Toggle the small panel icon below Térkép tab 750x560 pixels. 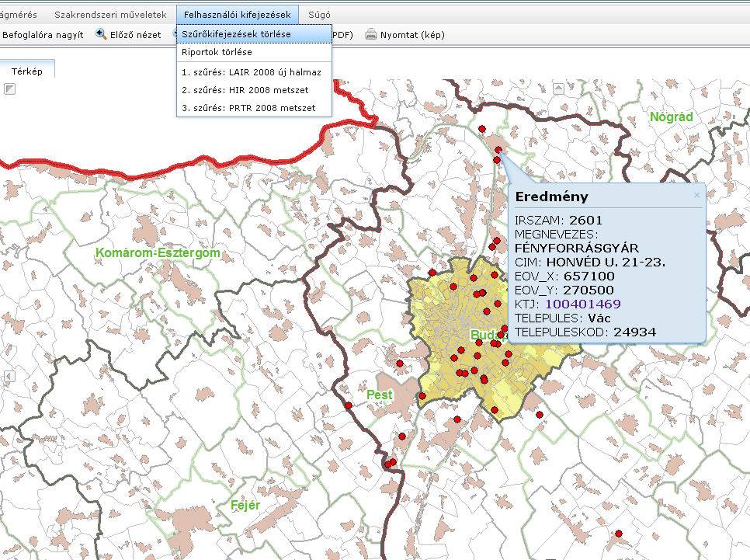(x=9, y=90)
